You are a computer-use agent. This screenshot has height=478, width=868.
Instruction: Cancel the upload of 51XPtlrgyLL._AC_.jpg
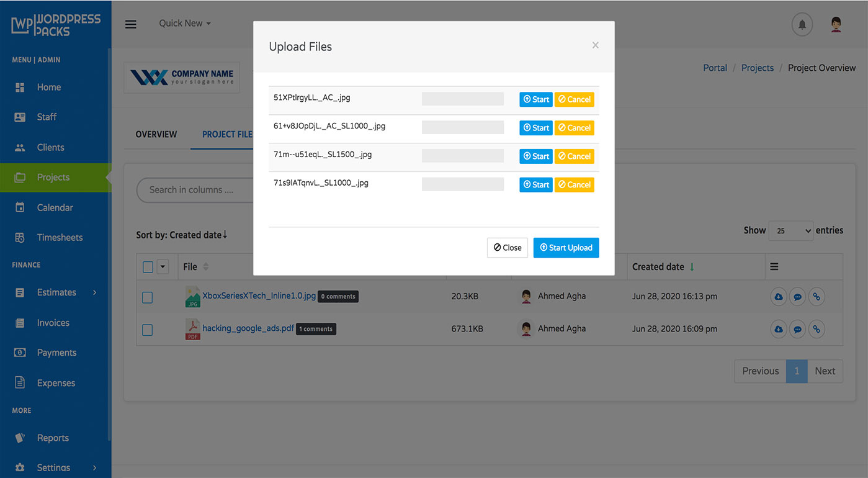pos(574,99)
